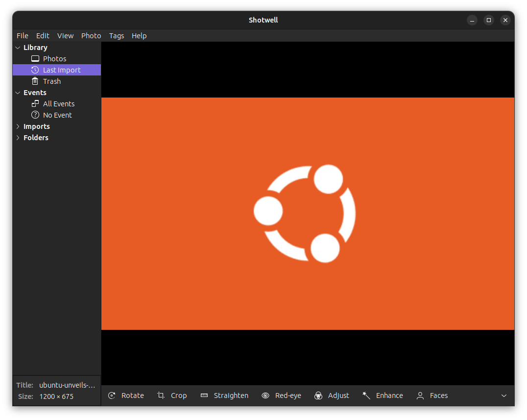The image size is (527, 420).
Task: Expand the Imports tree section
Action: pos(18,126)
